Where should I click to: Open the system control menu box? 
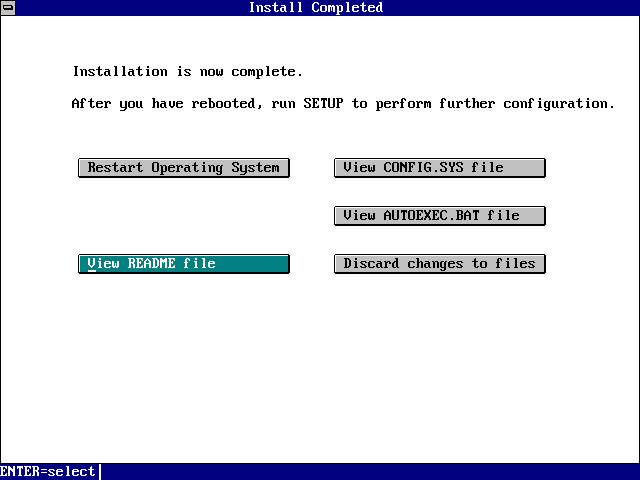click(x=8, y=8)
